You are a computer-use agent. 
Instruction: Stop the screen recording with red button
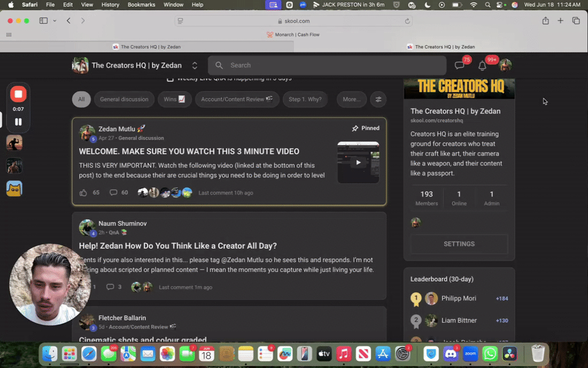(x=18, y=94)
